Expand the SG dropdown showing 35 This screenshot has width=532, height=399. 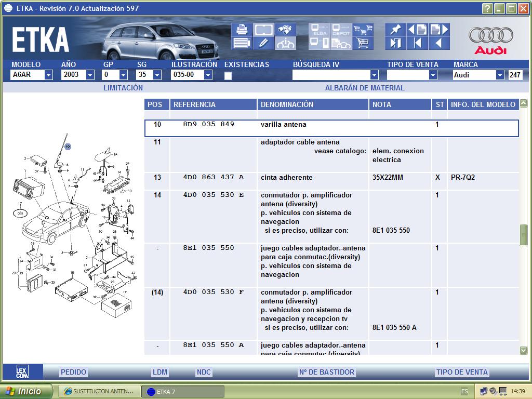[x=157, y=75]
